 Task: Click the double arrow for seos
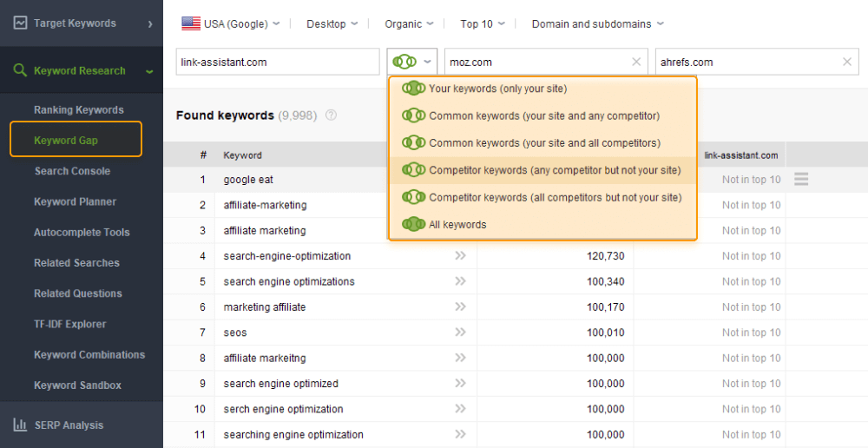click(x=461, y=332)
